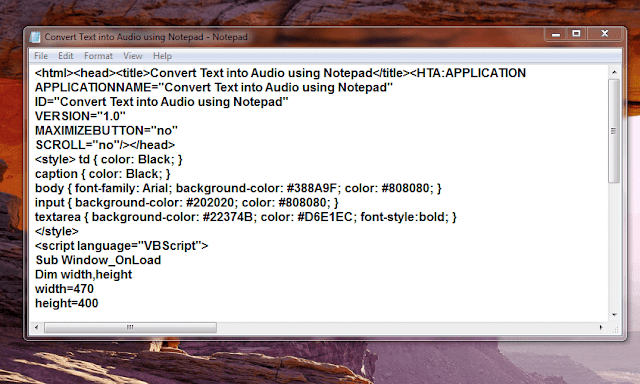Image resolution: width=640 pixels, height=384 pixels.
Task: Click the width=470 line
Action: point(64,289)
